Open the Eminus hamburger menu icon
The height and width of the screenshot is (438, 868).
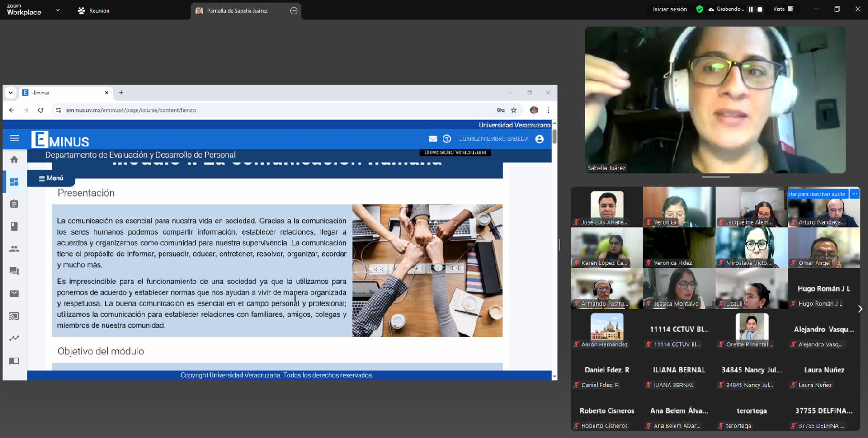pyautogui.click(x=14, y=138)
